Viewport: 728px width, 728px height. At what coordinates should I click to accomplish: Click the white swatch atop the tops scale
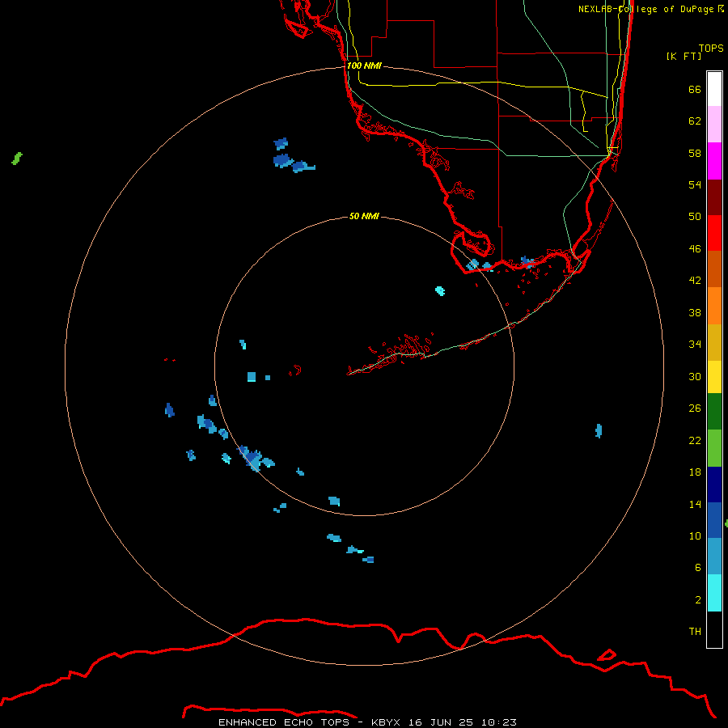(x=714, y=89)
